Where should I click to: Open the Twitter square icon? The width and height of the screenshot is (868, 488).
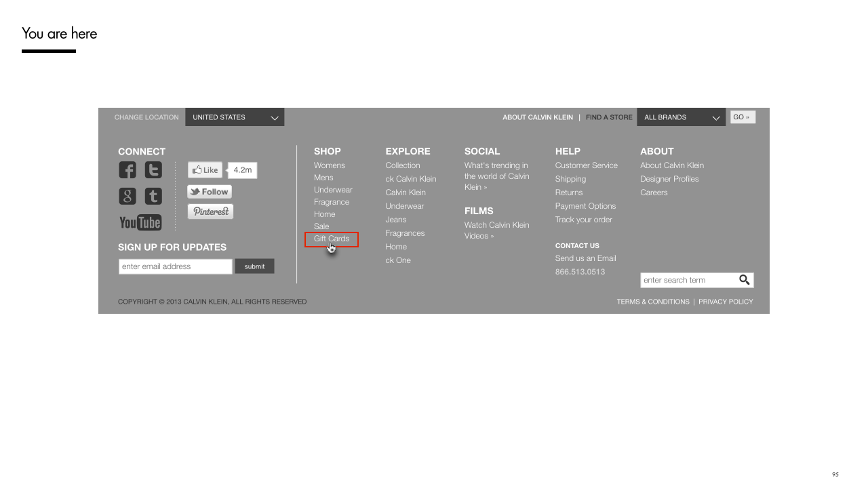click(153, 170)
